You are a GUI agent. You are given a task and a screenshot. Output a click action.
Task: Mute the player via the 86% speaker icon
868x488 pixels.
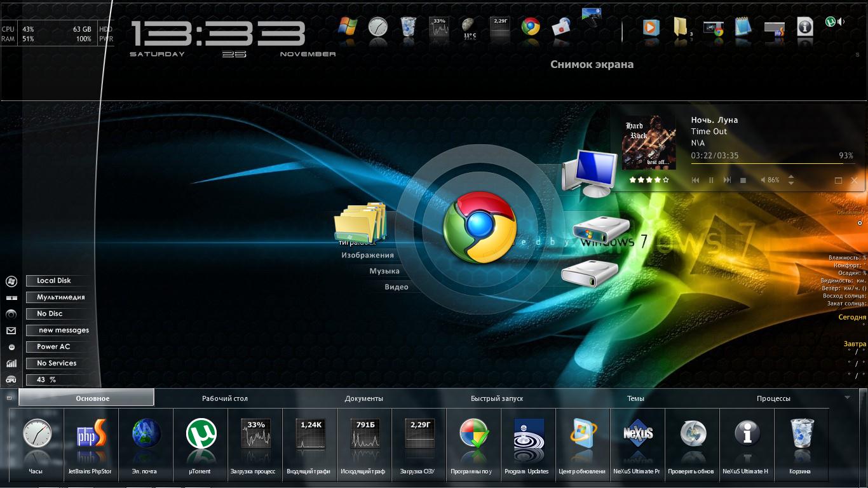pos(763,180)
